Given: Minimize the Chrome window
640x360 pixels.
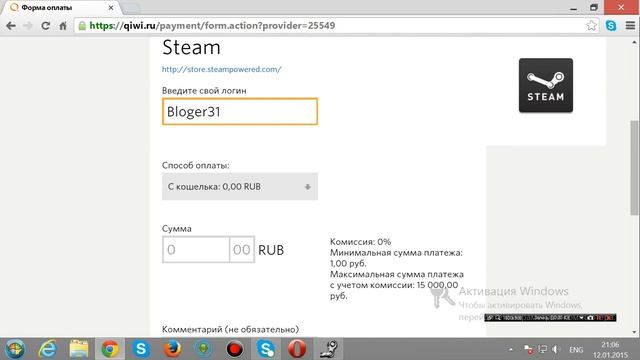Looking at the screenshot, I should click(x=573, y=8).
